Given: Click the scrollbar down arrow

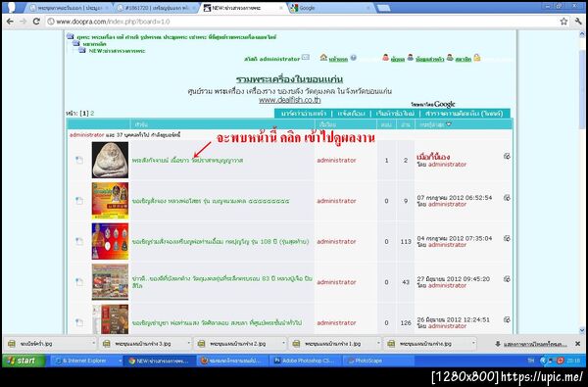Looking at the screenshot, I should pos(581,330).
